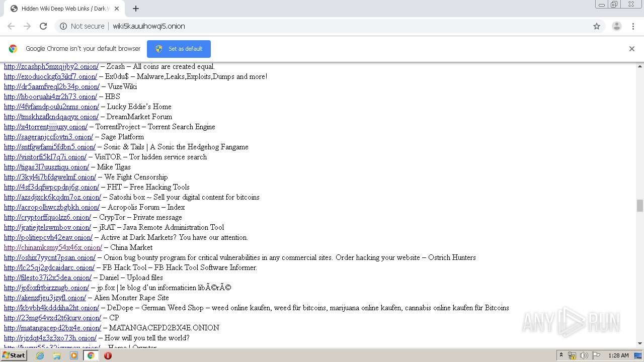This screenshot has height=362, width=644.
Task: Open the Windows Start menu
Action: [14, 355]
